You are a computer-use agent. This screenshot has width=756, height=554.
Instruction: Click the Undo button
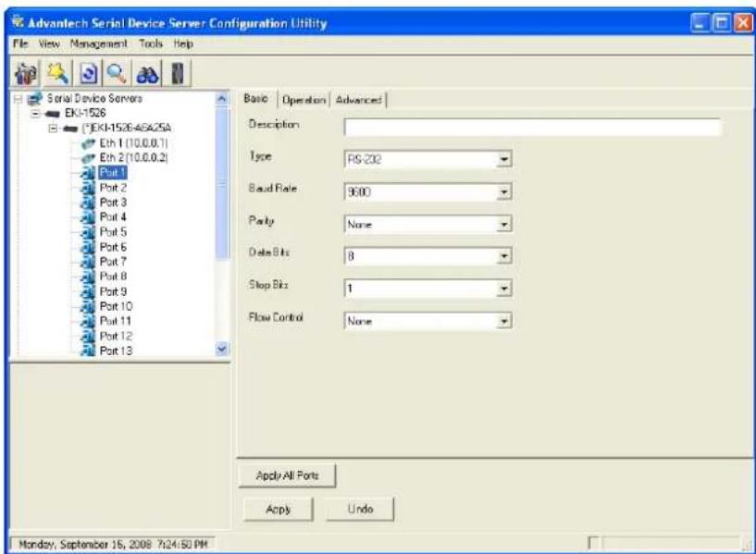click(360, 510)
